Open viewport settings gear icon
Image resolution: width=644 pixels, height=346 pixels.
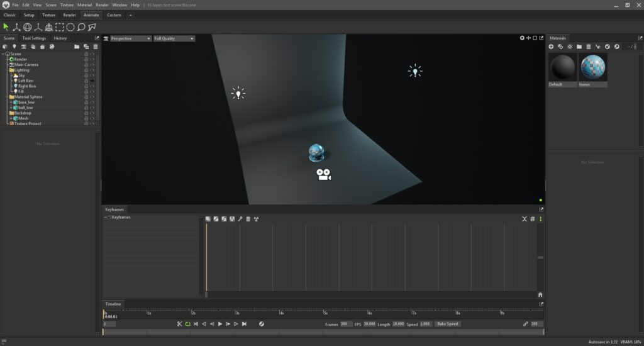(x=522, y=38)
